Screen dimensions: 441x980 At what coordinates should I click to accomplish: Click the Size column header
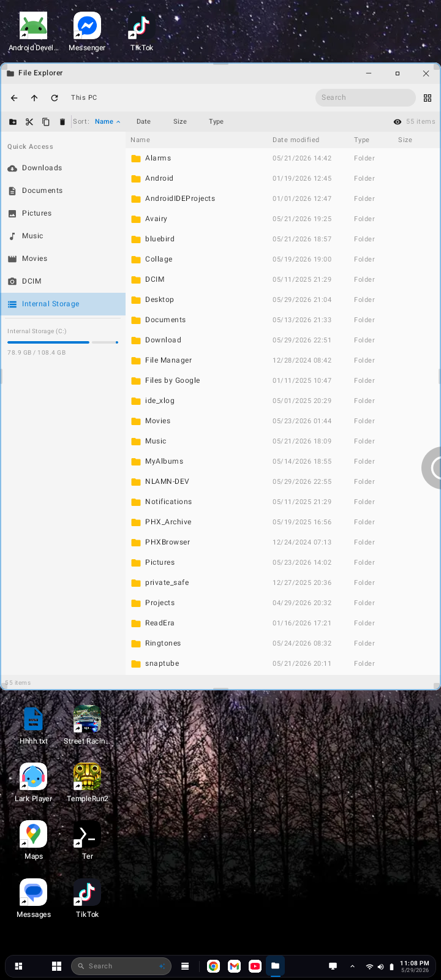(x=405, y=140)
